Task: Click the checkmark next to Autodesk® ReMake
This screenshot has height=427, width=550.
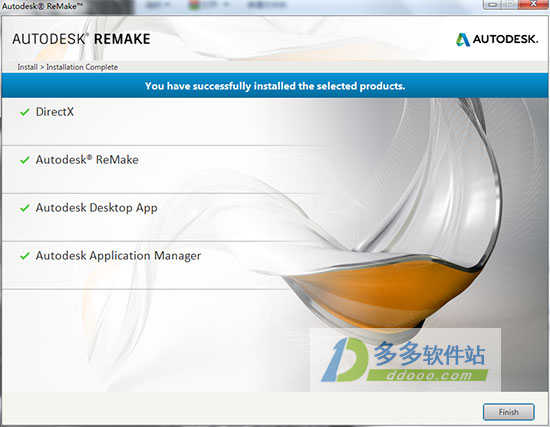Action: (x=25, y=160)
